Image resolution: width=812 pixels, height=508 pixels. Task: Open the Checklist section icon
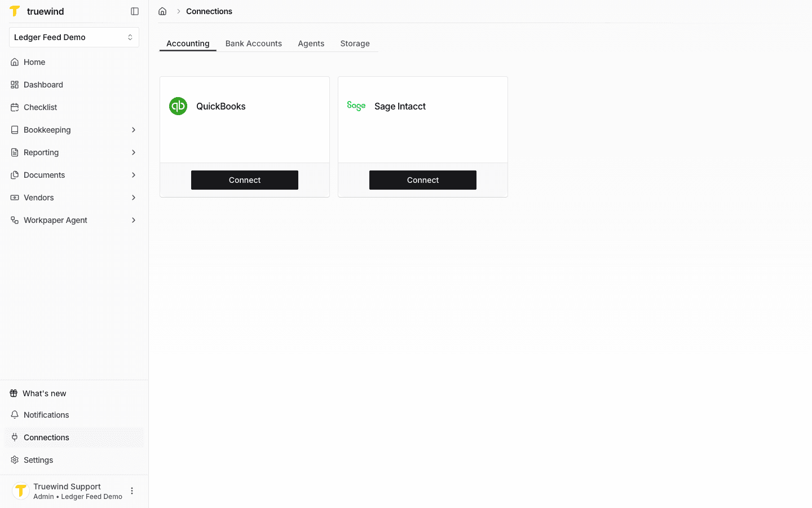click(x=14, y=107)
